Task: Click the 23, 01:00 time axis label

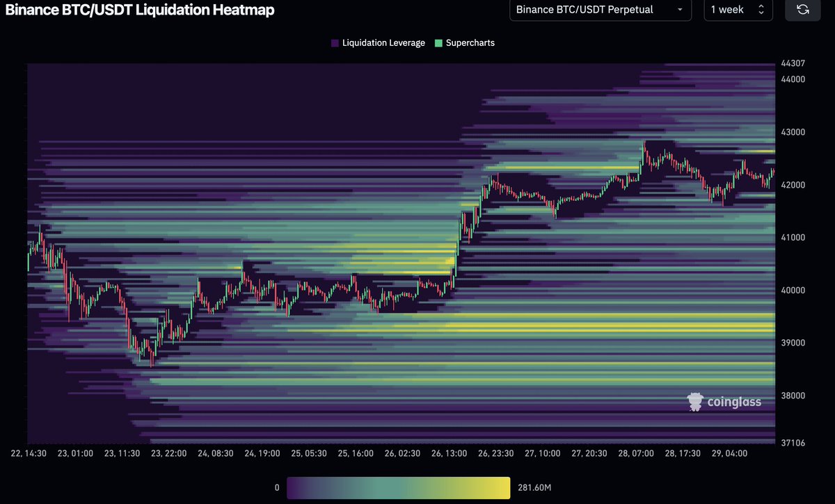Action: [x=74, y=453]
